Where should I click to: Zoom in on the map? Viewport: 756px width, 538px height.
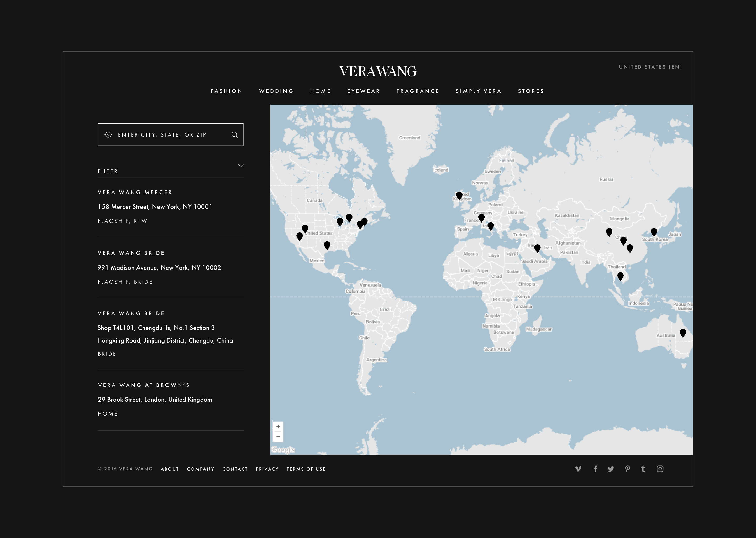pyautogui.click(x=278, y=426)
